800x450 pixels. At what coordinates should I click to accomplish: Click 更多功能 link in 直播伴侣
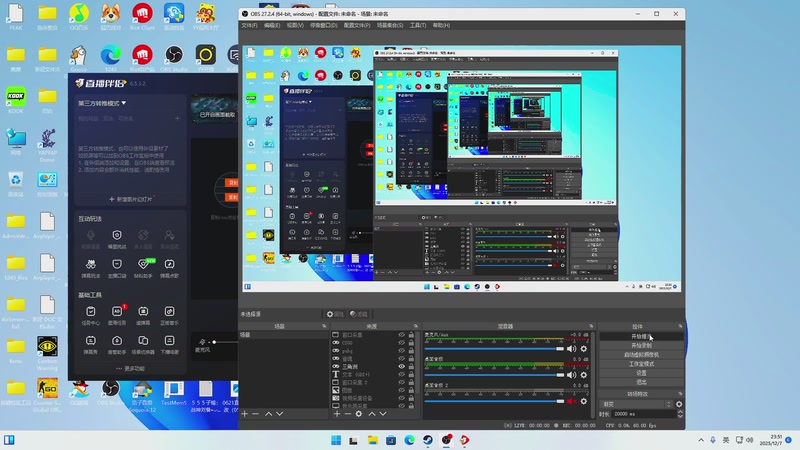click(130, 368)
